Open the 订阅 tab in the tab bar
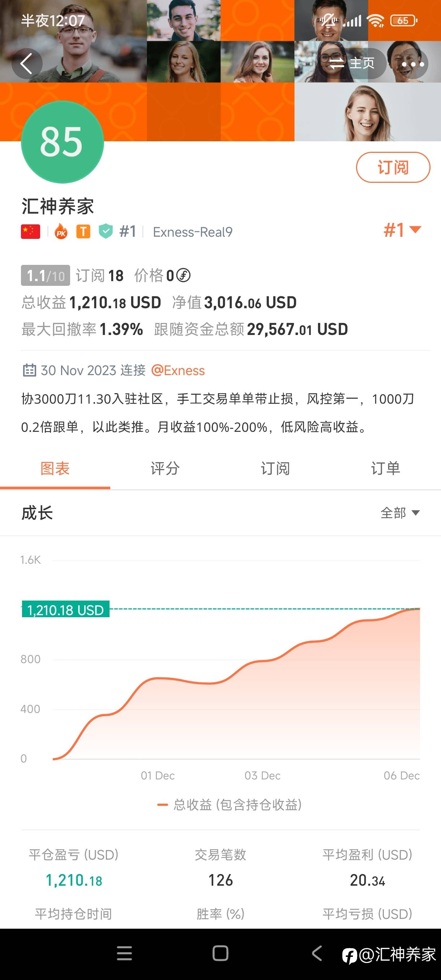 tap(275, 469)
